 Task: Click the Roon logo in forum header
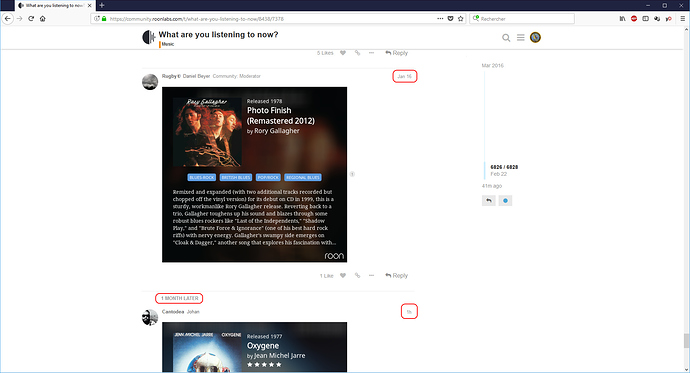[x=149, y=37]
